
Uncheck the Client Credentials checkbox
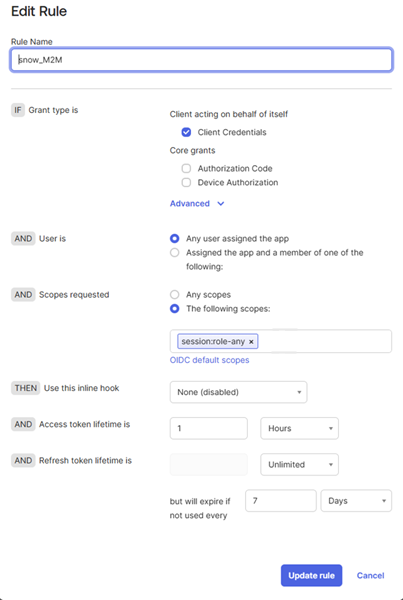[x=186, y=132]
